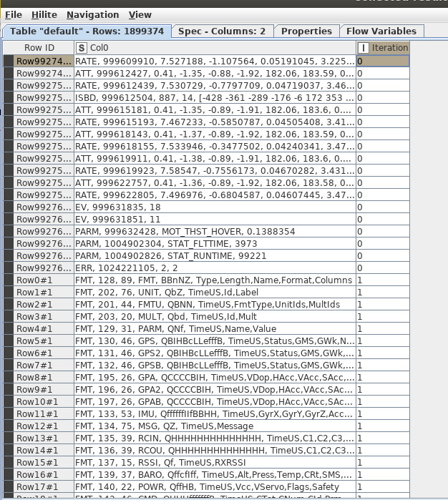
Task: Open the File menu
Action: (14, 15)
